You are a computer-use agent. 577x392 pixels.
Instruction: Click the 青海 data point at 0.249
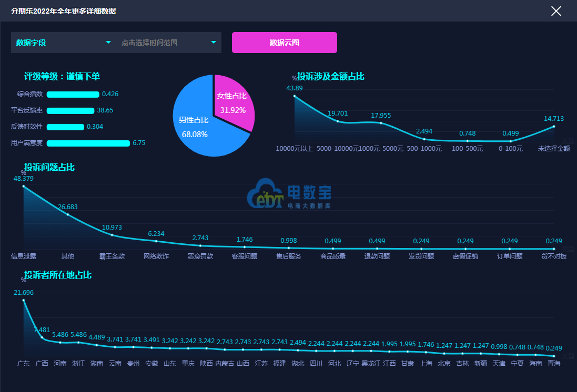(x=554, y=356)
